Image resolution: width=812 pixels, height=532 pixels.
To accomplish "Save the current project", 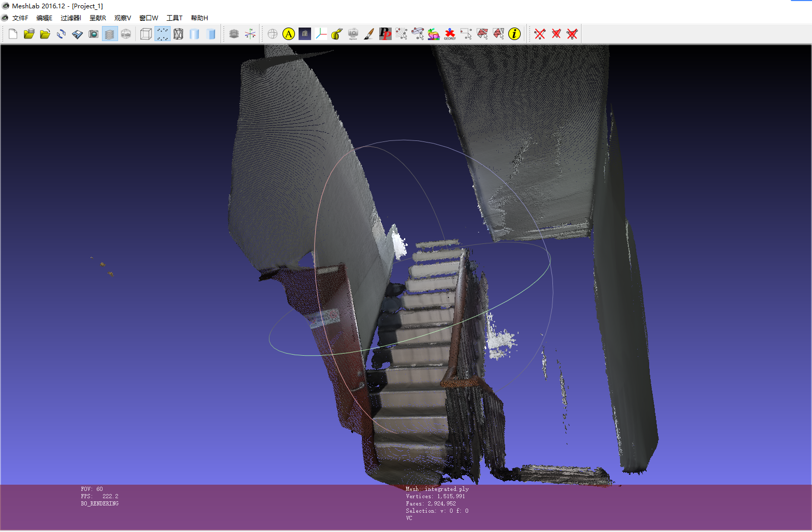I will 78,33.
